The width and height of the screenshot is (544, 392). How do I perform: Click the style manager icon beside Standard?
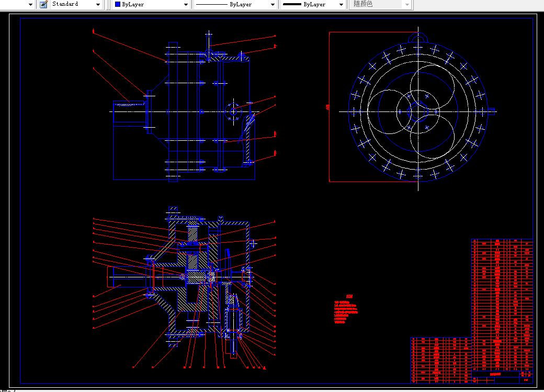(43, 5)
